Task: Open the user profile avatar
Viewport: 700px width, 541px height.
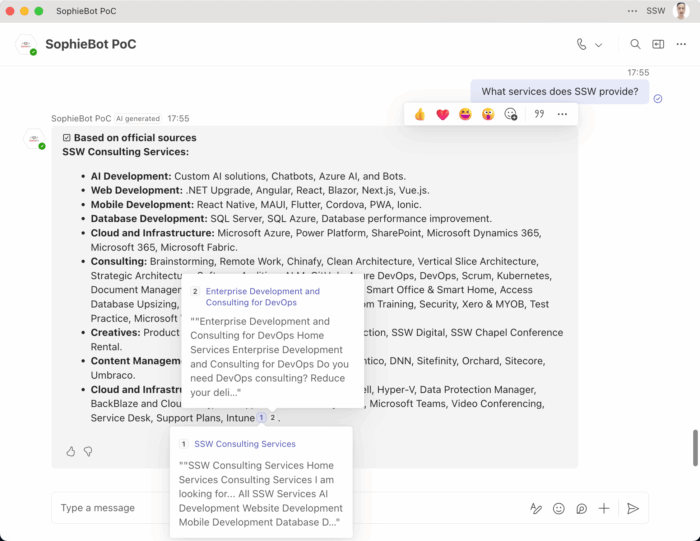Action: pos(681,11)
